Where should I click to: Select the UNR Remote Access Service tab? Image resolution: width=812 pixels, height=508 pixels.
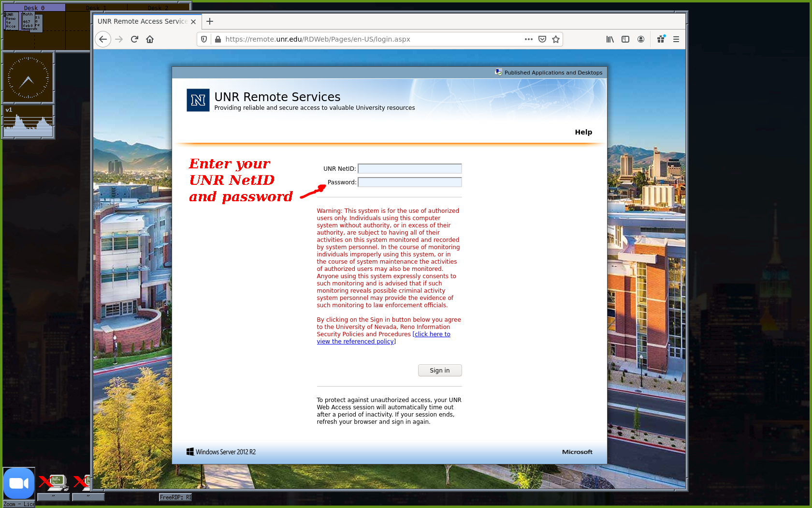coord(142,21)
